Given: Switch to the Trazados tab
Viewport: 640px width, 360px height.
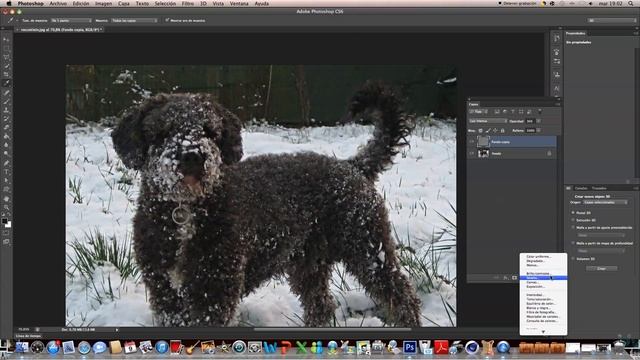Looking at the screenshot, I should [599, 188].
